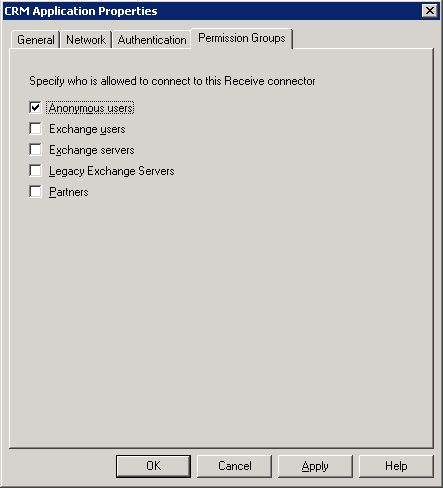Close the CRM Application Properties dialog
The height and width of the screenshot is (488, 443).
[430, 11]
